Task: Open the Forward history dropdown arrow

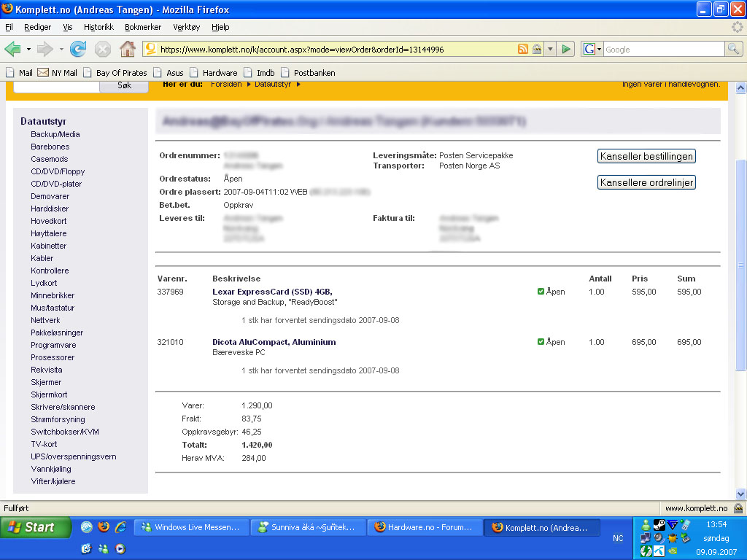Action: [61, 49]
